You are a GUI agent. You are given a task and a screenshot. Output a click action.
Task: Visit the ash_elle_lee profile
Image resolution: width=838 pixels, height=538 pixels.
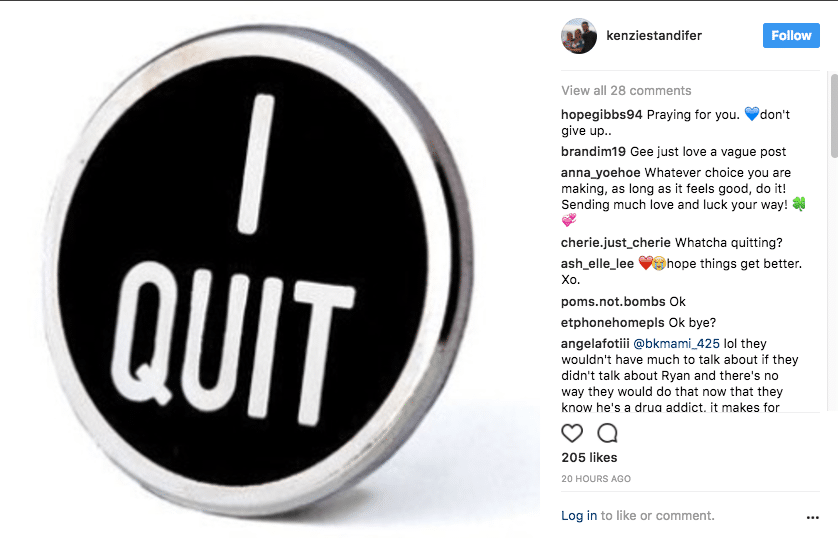[x=598, y=263]
